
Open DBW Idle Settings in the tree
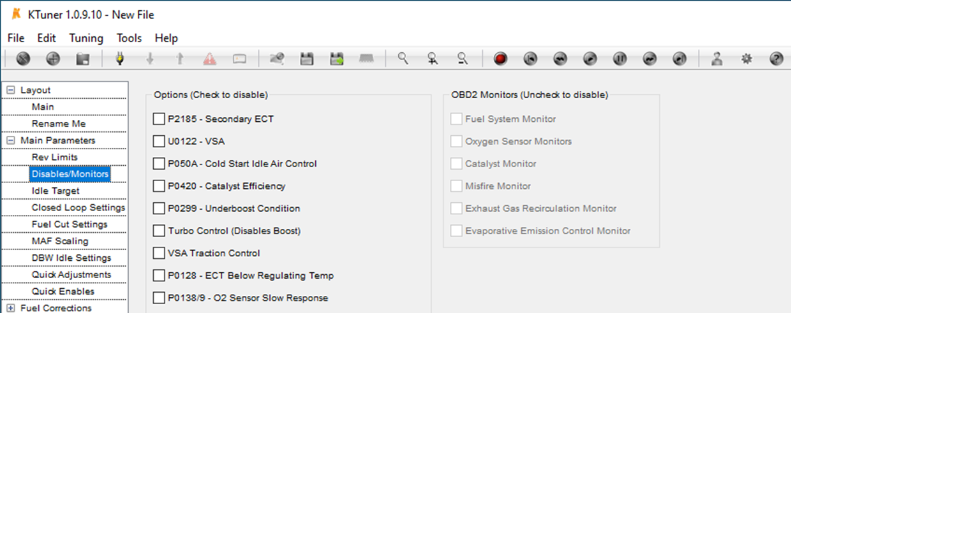71,258
